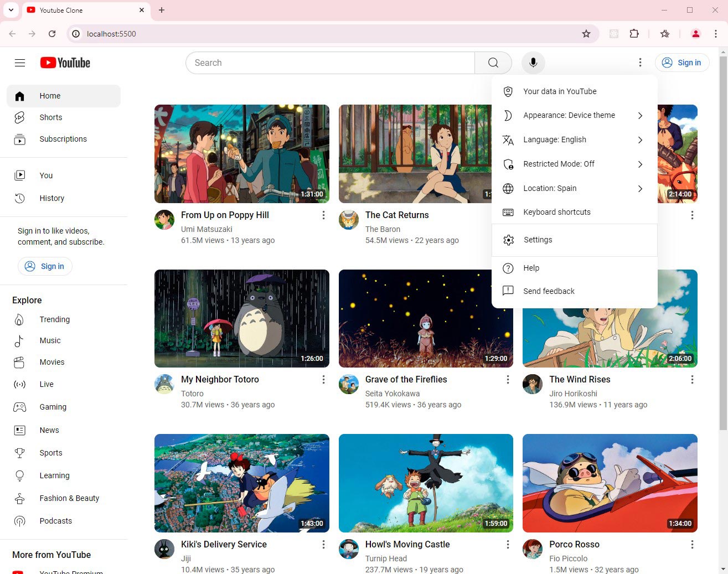Open the You section
Viewport: 728px width, 574px height.
[64, 175]
